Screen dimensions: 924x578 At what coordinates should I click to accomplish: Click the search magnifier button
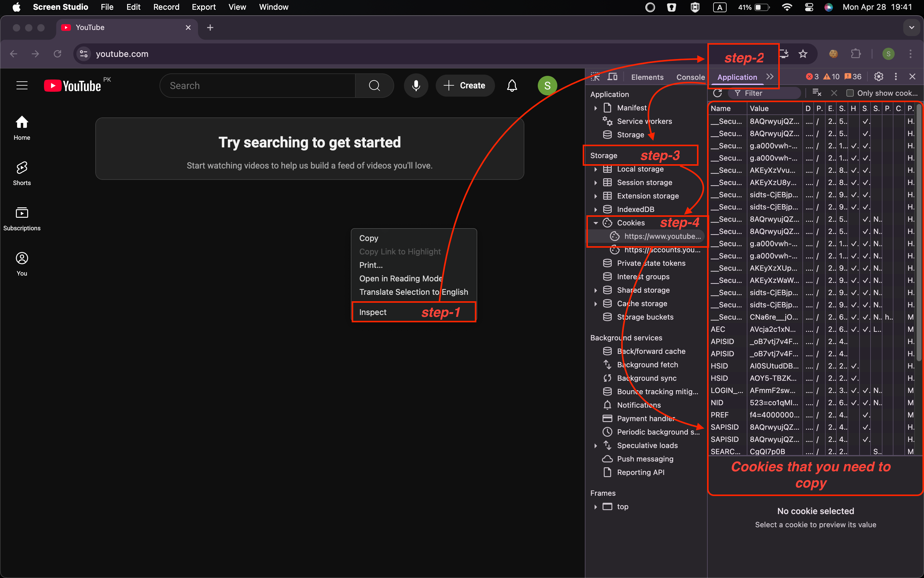pyautogui.click(x=375, y=86)
